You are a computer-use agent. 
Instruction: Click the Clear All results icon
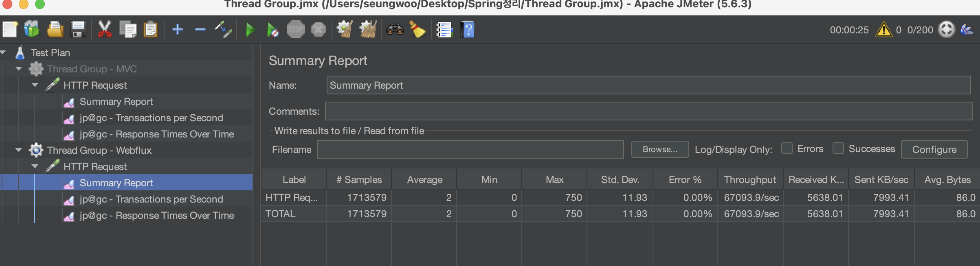click(x=368, y=30)
